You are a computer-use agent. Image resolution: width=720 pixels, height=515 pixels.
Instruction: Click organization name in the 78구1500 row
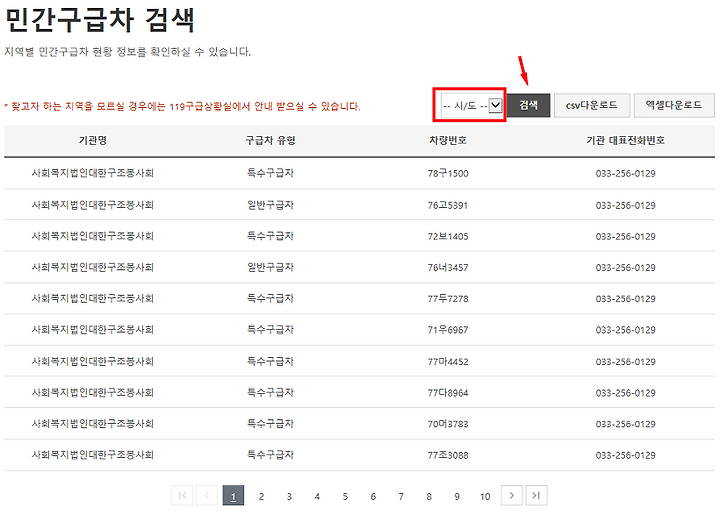pyautogui.click(x=93, y=173)
